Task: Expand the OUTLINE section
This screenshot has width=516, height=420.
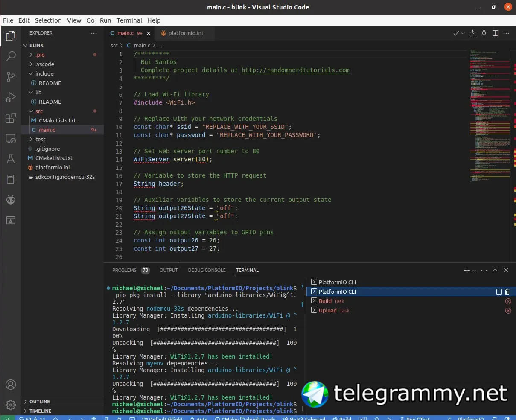Action: (x=39, y=402)
